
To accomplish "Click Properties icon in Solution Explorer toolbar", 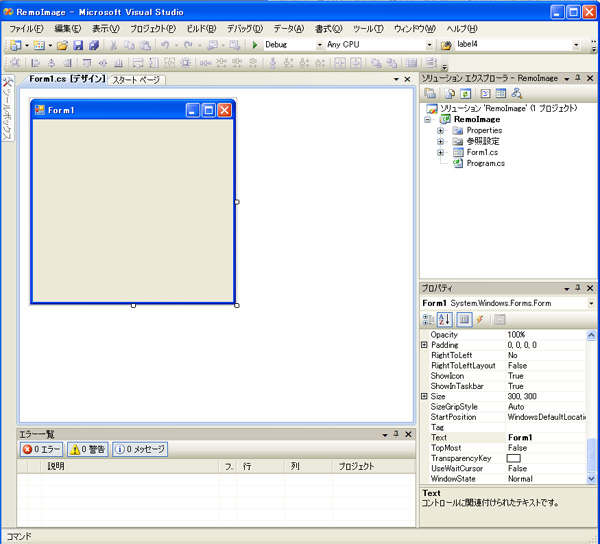I will point(430,93).
